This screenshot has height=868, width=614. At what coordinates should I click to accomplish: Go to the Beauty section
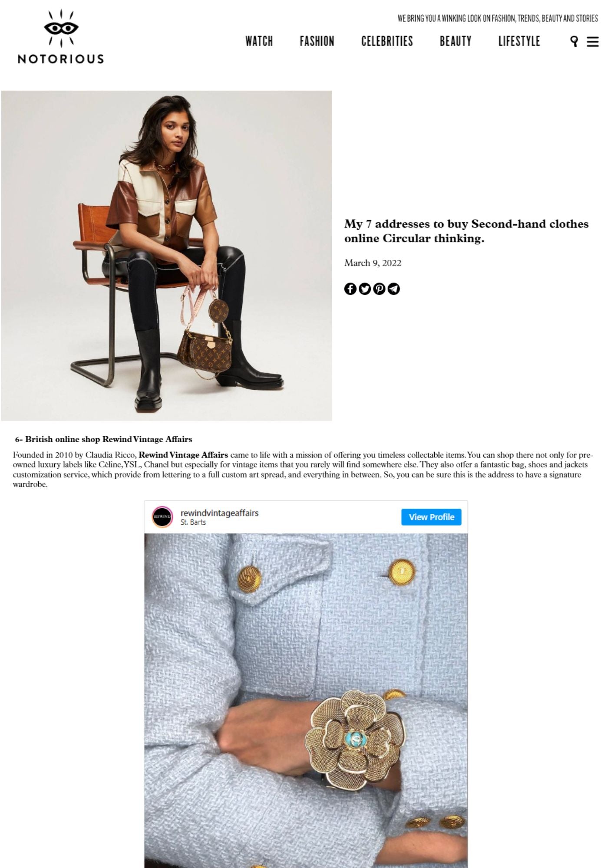click(x=456, y=41)
